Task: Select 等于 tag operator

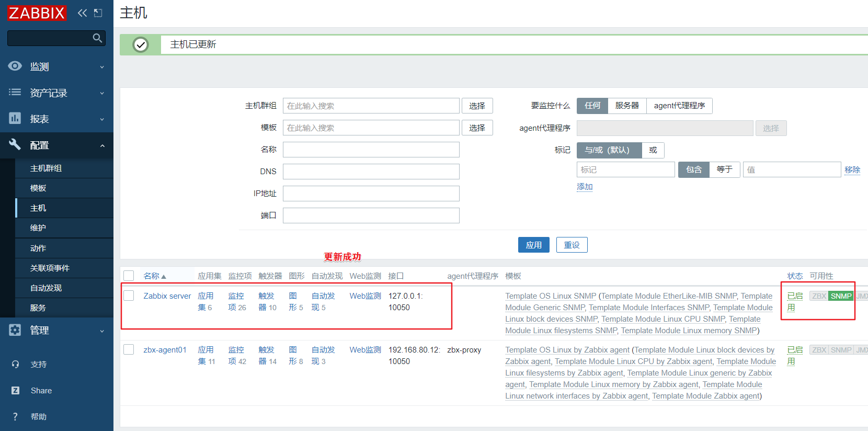Action: pyautogui.click(x=725, y=169)
